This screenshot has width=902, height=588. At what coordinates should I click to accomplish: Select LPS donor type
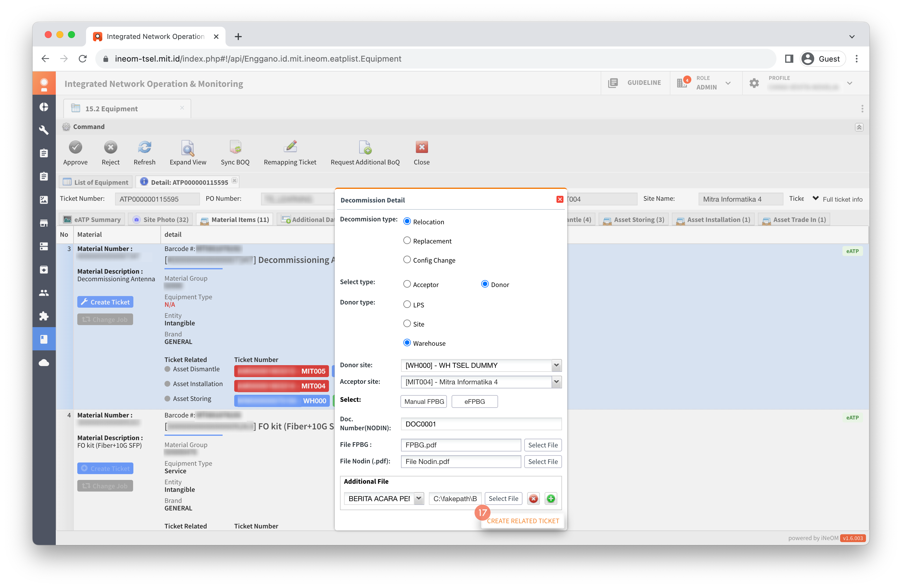click(407, 304)
